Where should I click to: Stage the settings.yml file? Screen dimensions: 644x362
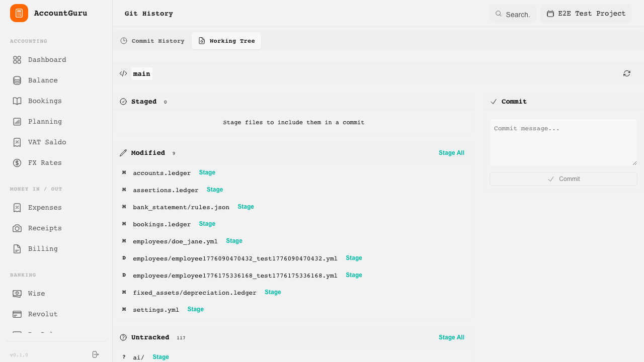(x=195, y=309)
